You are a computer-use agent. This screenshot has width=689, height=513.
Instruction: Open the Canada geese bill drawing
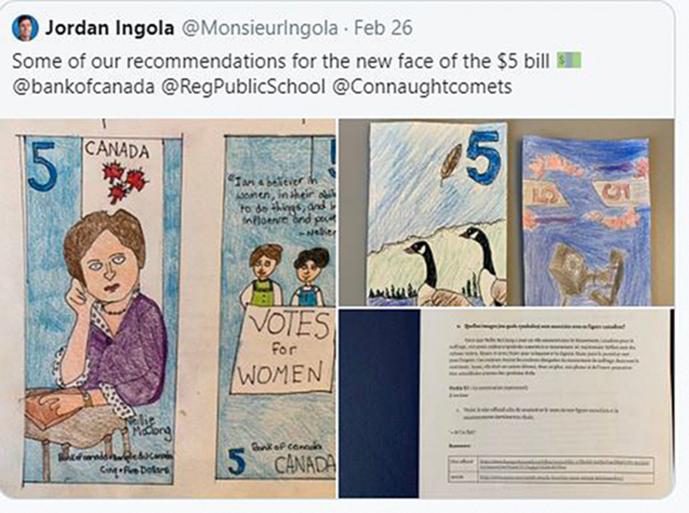438,214
